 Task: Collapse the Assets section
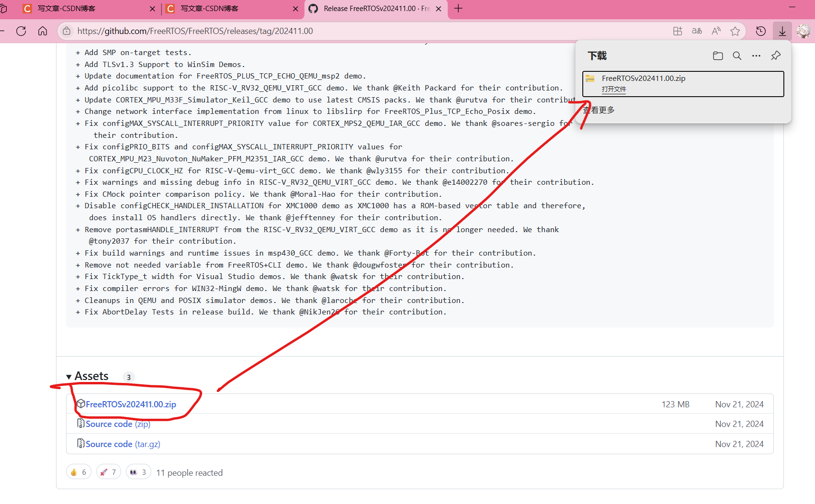point(69,377)
